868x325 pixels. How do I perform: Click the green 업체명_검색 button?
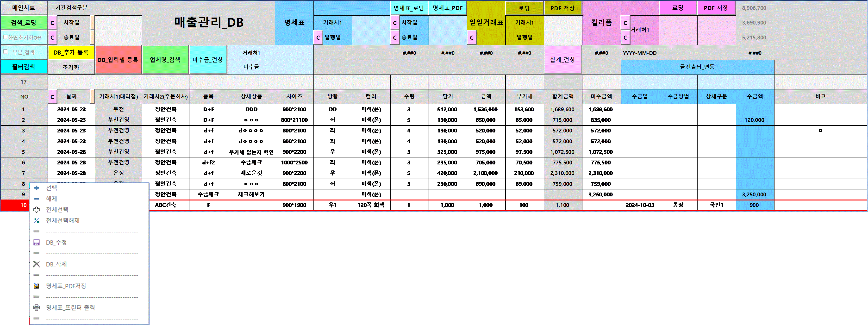[165, 60]
